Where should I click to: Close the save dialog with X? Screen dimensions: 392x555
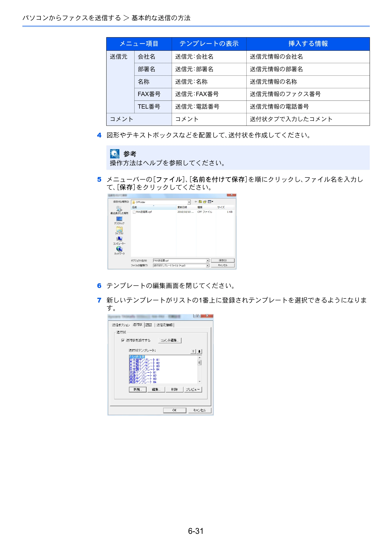coord(231,195)
